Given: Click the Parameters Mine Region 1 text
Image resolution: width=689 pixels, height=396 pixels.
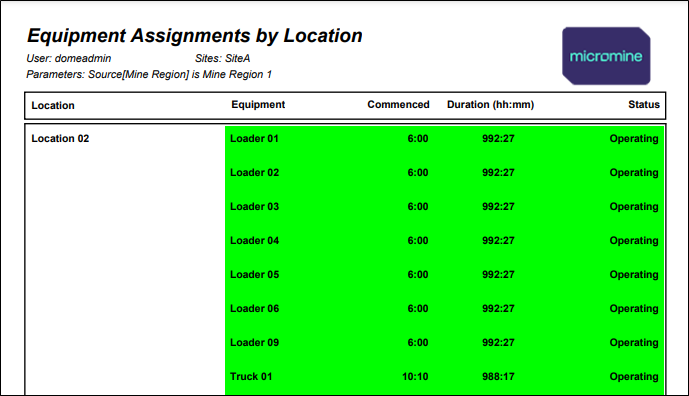Looking at the screenshot, I should point(149,74).
